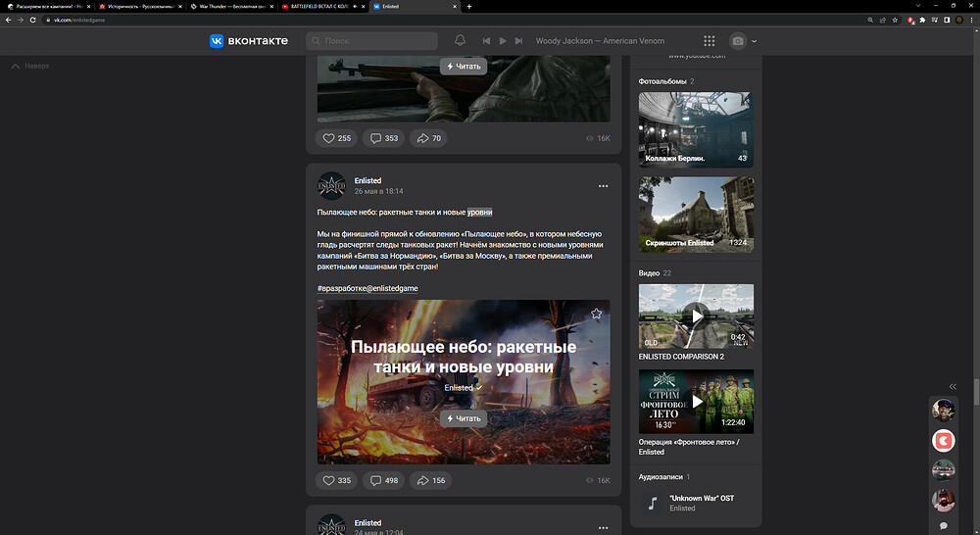This screenshot has height=535, width=980.
Task: Open Enlisted avatar on 26 мая post
Action: click(332, 185)
